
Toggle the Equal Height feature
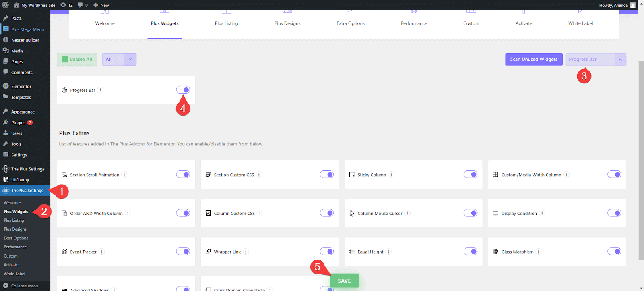coord(470,252)
